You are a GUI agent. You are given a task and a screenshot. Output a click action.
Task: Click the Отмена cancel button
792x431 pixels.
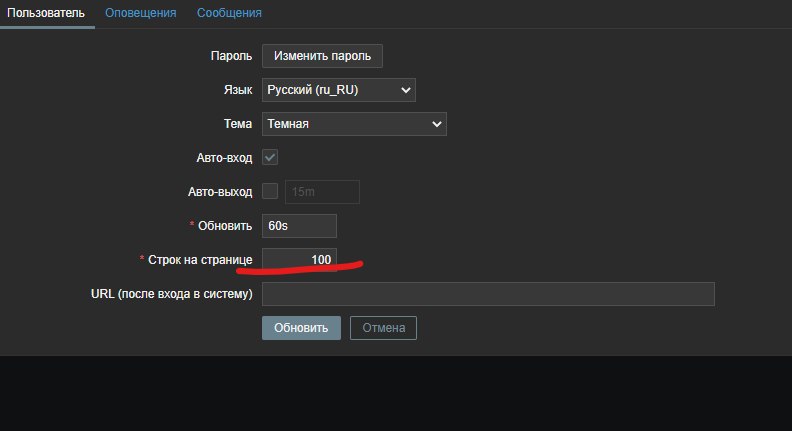point(383,328)
